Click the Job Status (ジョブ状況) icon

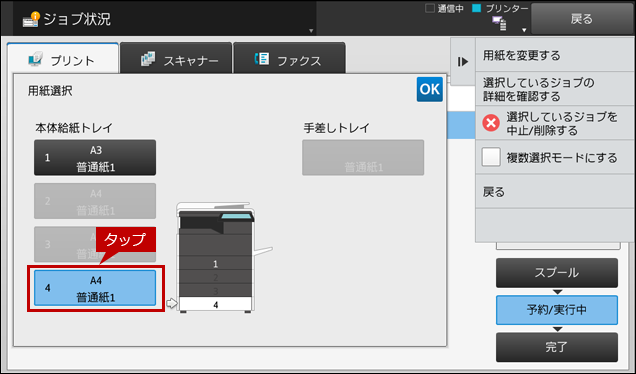[31, 19]
